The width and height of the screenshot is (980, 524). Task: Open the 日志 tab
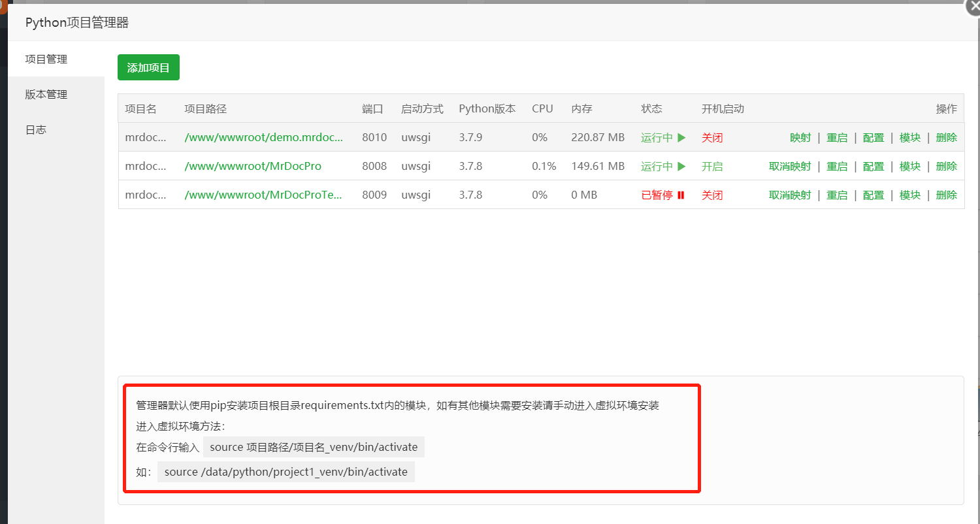pos(36,130)
